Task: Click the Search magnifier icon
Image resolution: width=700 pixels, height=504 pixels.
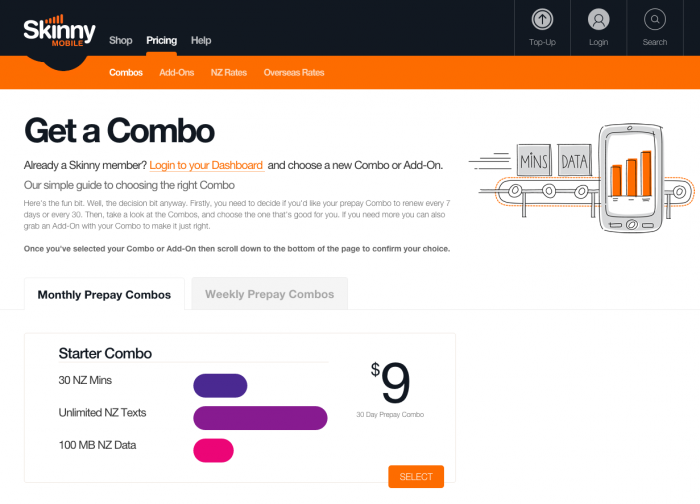Action: click(x=654, y=20)
